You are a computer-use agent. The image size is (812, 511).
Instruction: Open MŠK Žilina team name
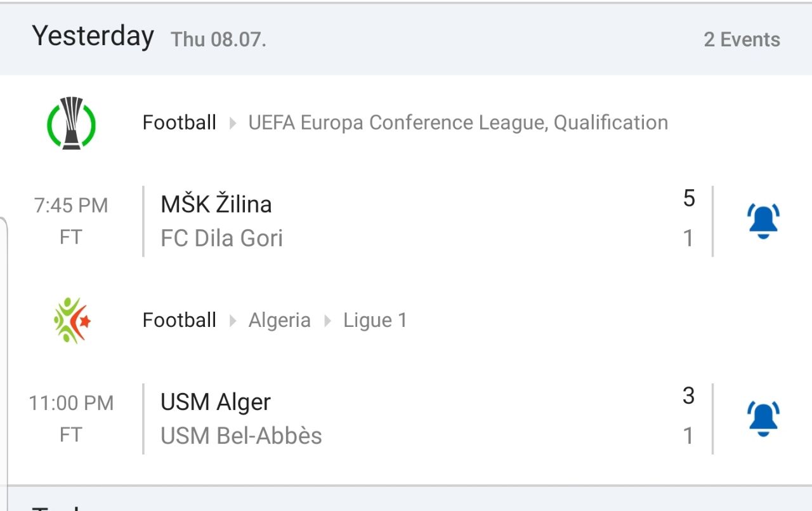click(x=216, y=204)
